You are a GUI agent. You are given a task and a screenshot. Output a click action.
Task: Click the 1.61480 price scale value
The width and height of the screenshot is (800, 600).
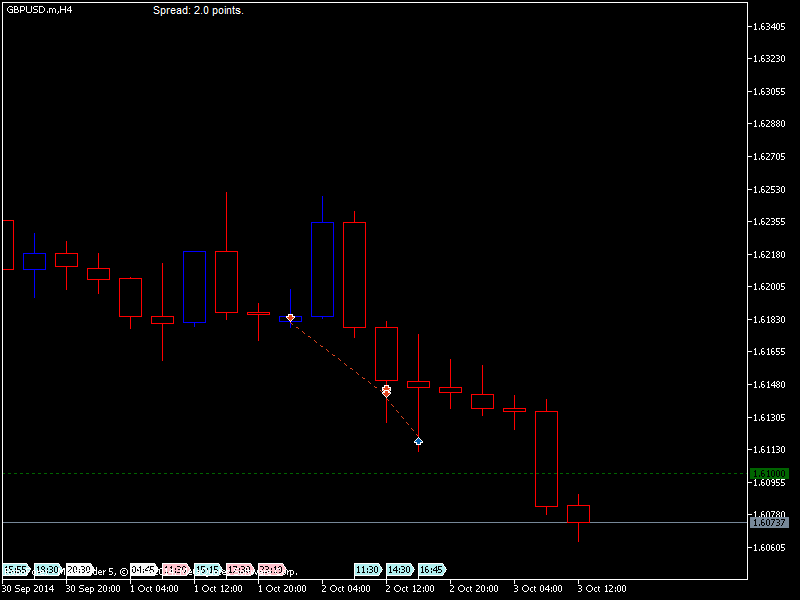pyautogui.click(x=769, y=385)
